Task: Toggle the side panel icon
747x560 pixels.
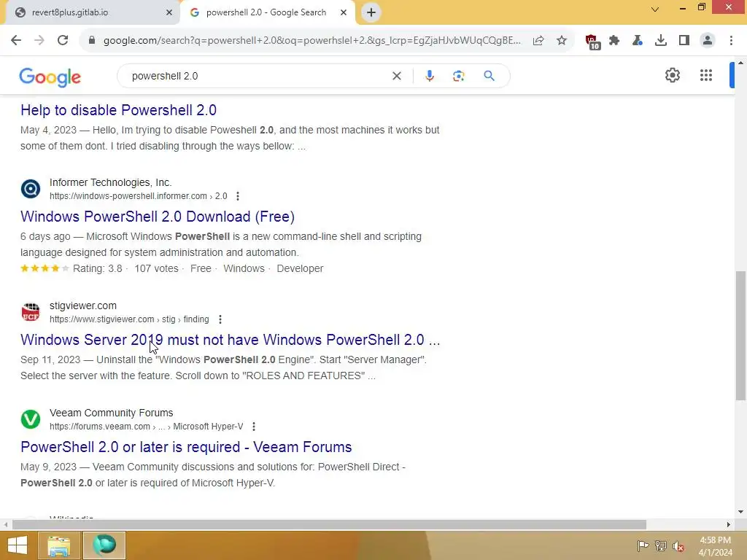Action: tap(684, 41)
